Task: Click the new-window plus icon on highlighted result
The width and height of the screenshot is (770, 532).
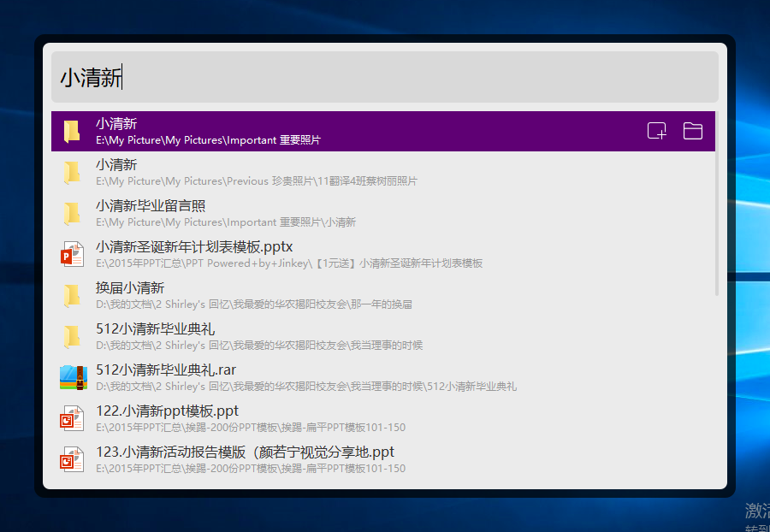Action: (656, 131)
